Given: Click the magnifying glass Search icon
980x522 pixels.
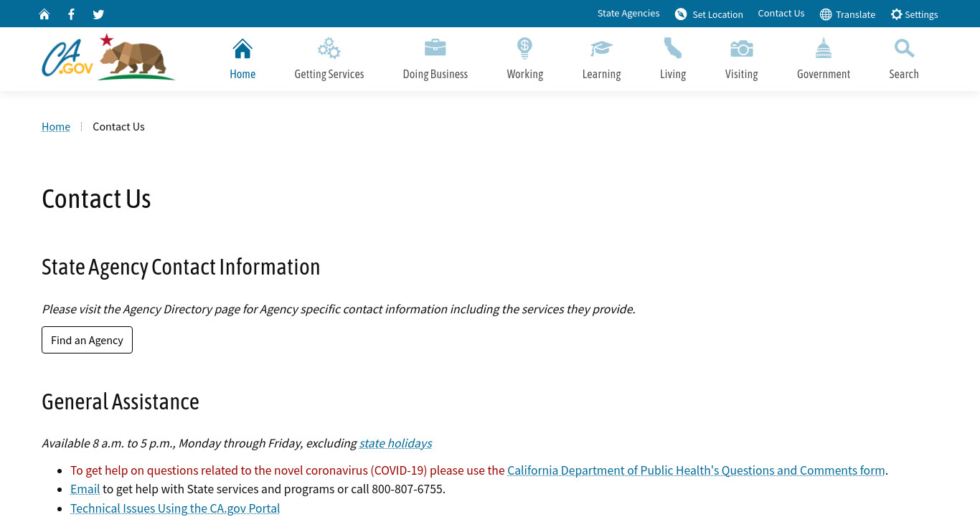Looking at the screenshot, I should point(904,48).
